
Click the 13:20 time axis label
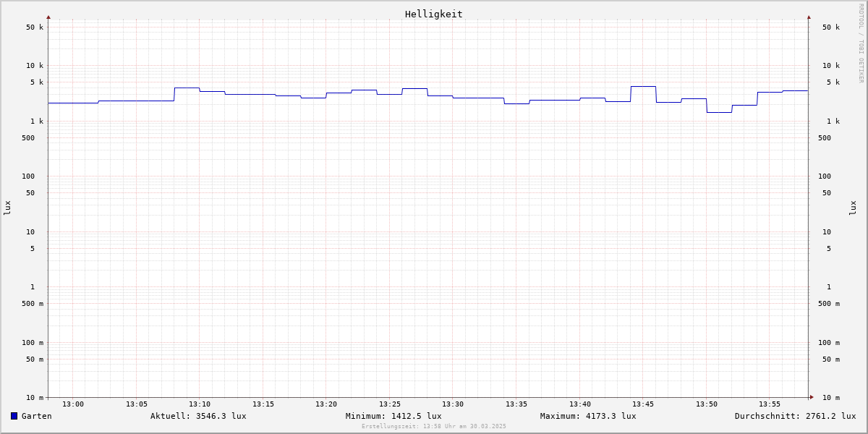point(326,404)
